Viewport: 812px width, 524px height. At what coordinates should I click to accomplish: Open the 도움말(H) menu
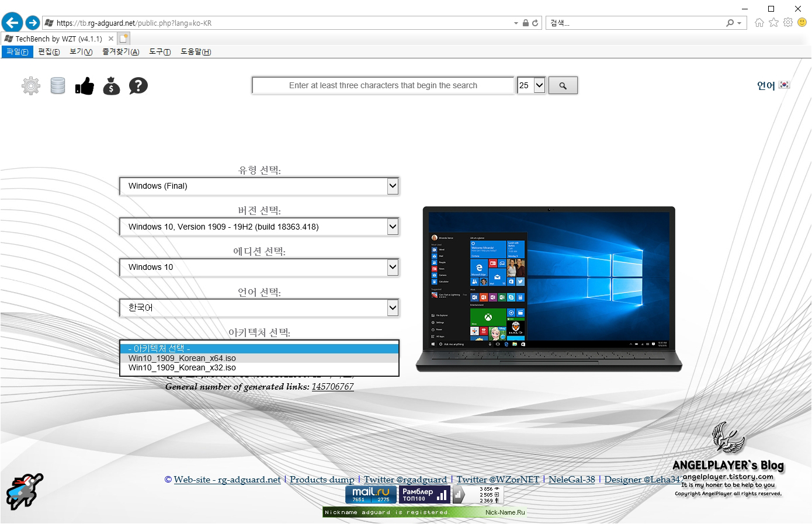coord(196,51)
